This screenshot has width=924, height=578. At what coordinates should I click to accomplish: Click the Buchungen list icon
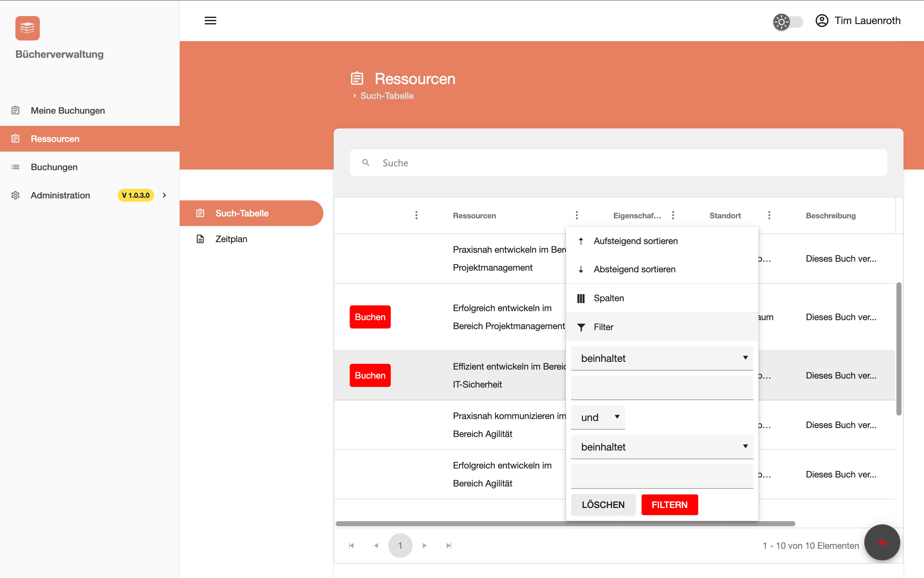(x=15, y=167)
